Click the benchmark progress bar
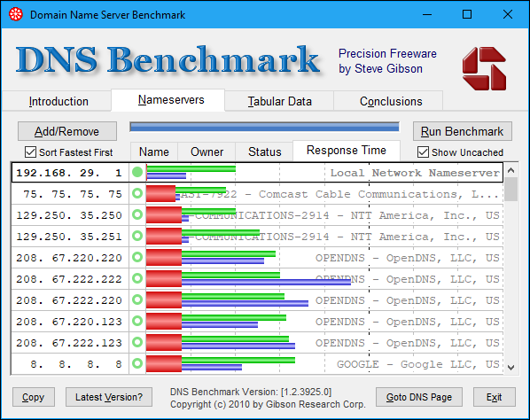530x420 pixels. tap(265, 127)
